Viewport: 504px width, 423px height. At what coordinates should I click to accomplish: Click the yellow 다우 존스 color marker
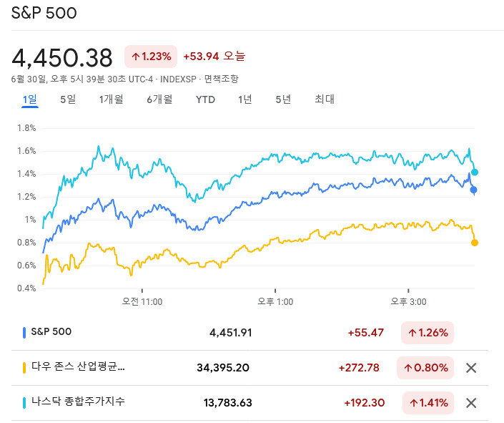pyautogui.click(x=24, y=367)
